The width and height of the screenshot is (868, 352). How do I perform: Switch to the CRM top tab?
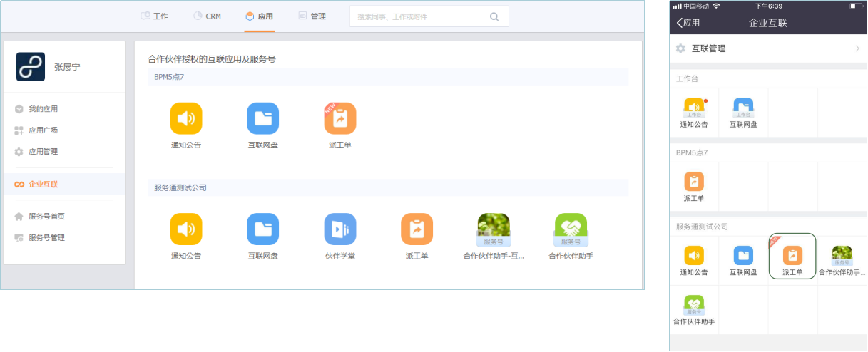click(207, 16)
